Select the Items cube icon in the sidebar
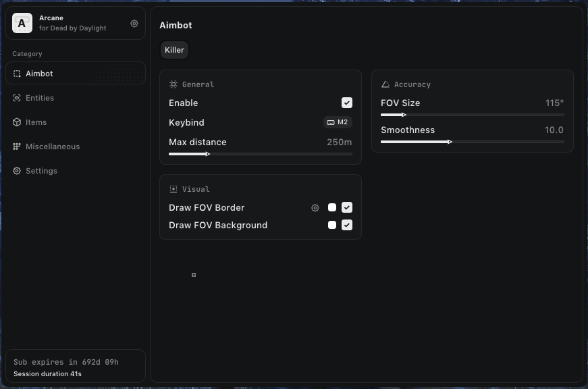 tap(17, 122)
